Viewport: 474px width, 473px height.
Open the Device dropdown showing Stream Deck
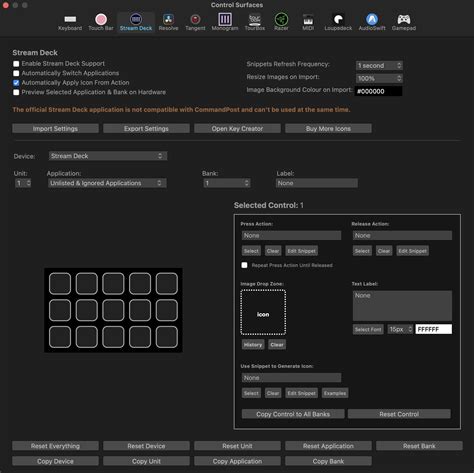pos(108,156)
